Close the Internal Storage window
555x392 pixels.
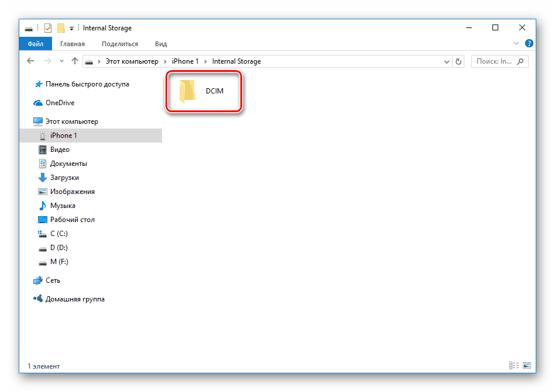click(x=522, y=27)
